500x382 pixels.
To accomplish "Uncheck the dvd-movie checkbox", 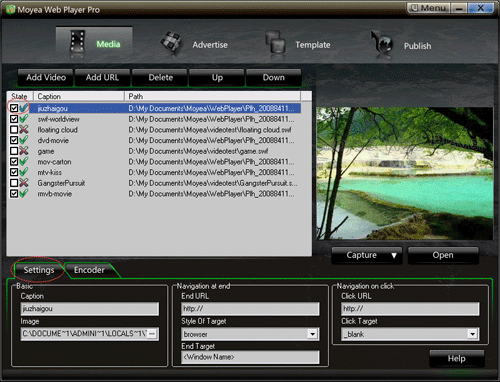I will point(14,140).
